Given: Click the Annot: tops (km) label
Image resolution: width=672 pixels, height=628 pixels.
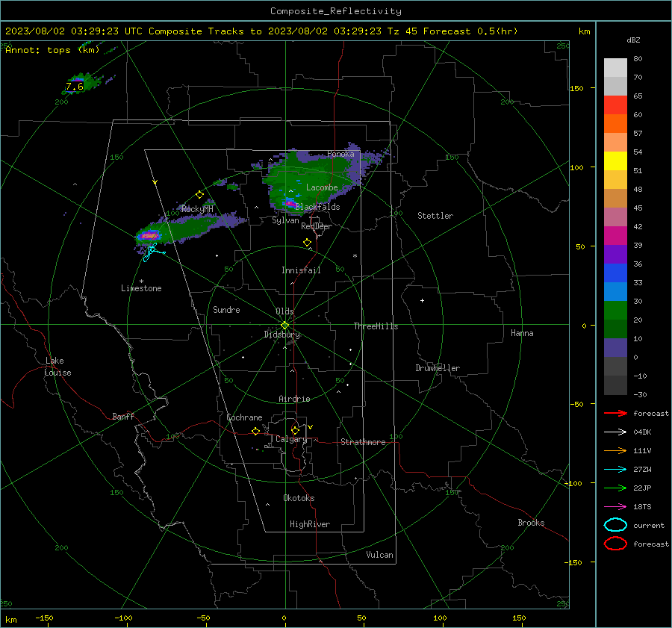Looking at the screenshot, I should [x=52, y=50].
